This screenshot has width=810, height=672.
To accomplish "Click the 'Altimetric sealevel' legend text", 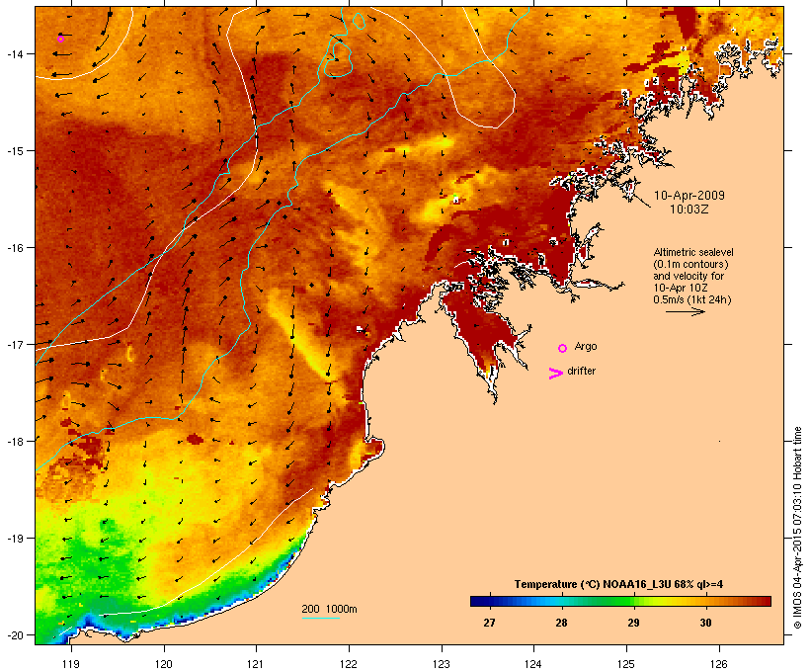I will click(693, 252).
